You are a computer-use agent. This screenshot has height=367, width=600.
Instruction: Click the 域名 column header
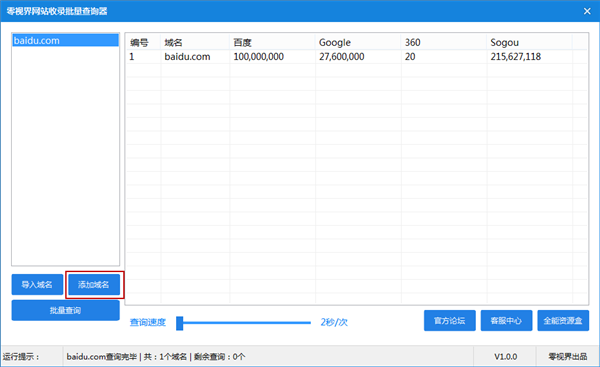pos(195,42)
